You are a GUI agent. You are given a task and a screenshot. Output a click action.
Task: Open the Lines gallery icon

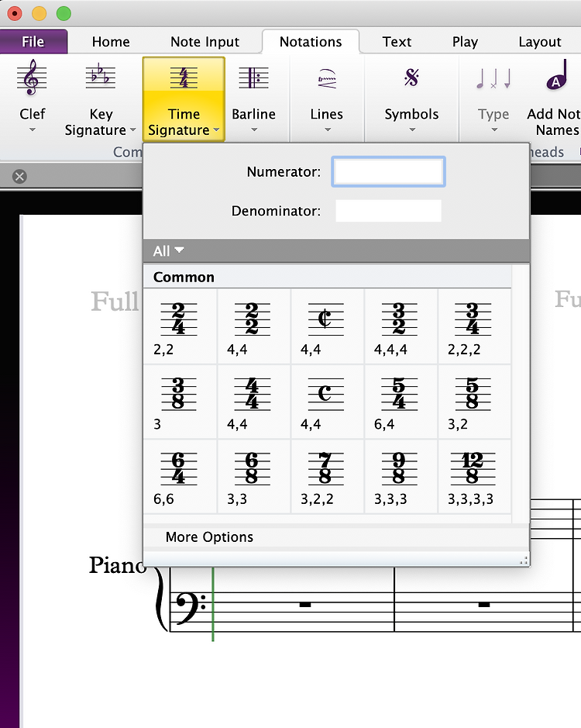327,78
